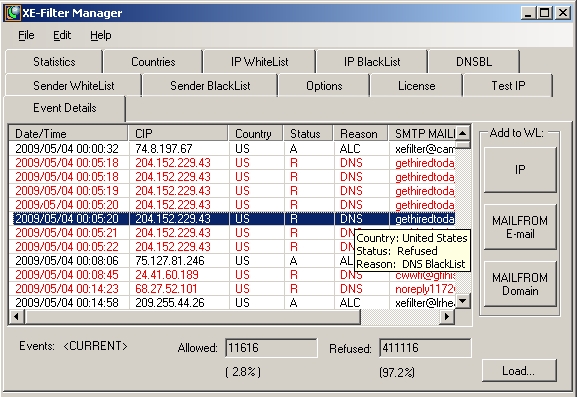Open the File menu
The width and height of the screenshot is (577, 397).
coord(26,35)
